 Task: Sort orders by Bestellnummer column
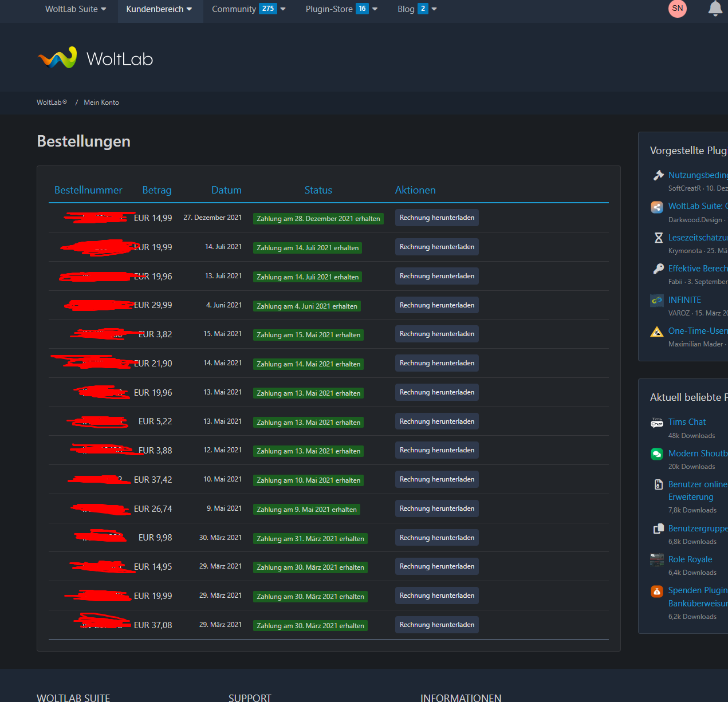click(x=88, y=190)
